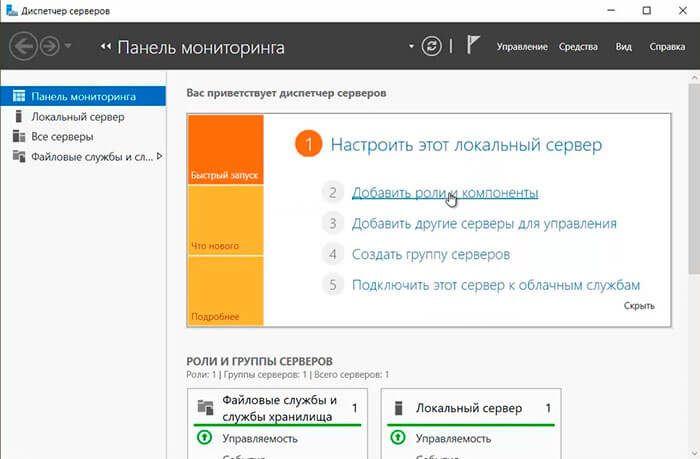The image size is (700, 459).
Task: Close the Диспетчер серверов window
Action: click(683, 10)
